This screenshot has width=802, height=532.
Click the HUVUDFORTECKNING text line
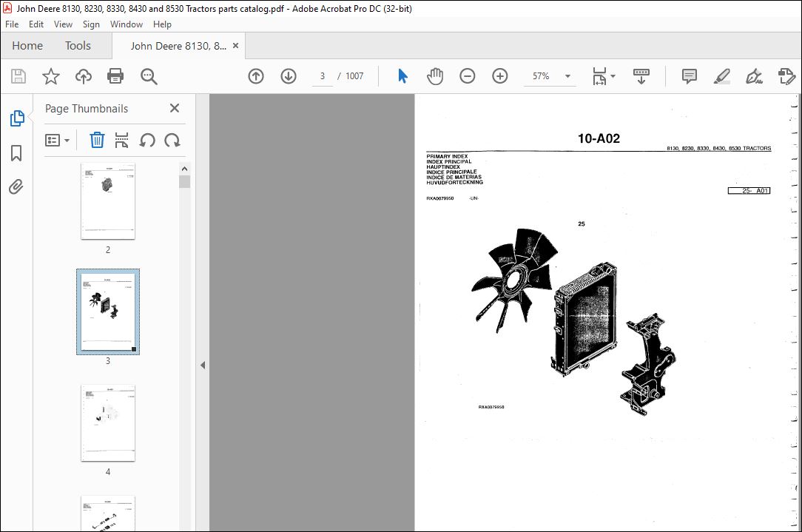[455, 182]
